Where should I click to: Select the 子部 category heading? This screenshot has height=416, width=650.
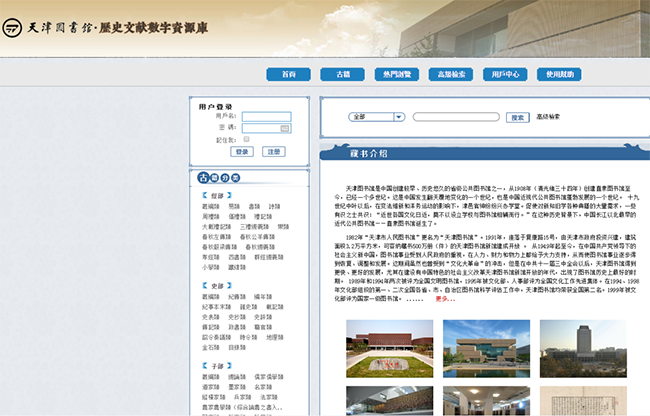[x=217, y=366]
